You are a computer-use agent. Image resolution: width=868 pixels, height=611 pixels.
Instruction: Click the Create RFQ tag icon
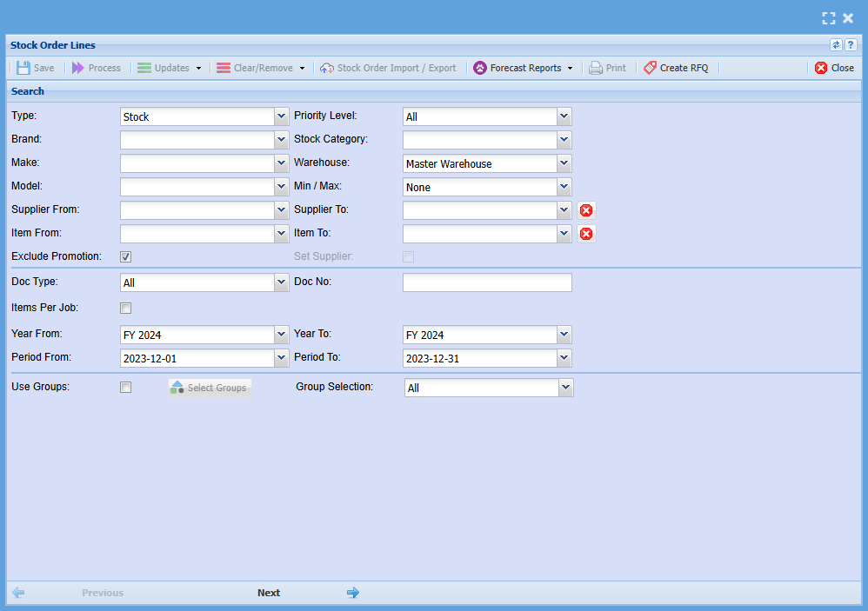click(x=650, y=68)
